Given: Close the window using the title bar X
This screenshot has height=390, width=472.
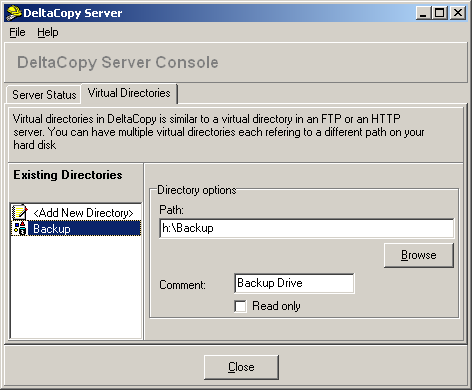Looking at the screenshot, I should point(458,13).
